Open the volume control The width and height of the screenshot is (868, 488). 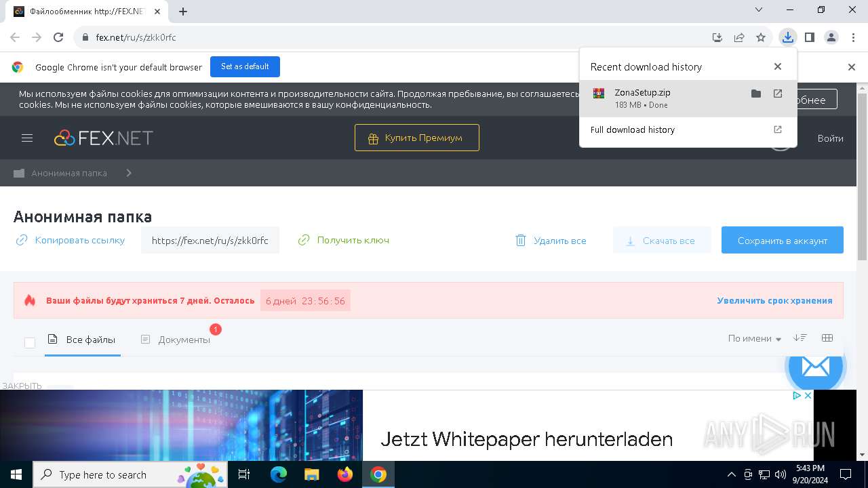[x=781, y=474]
